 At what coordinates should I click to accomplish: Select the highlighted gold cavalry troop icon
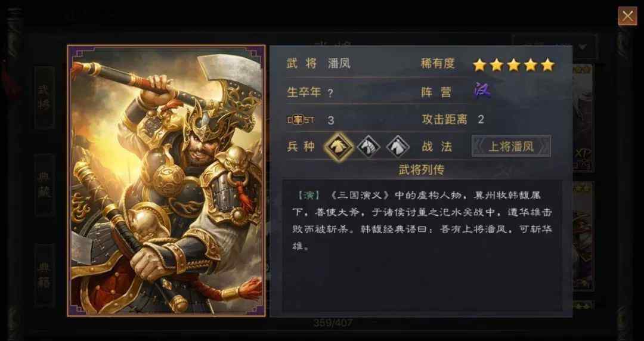pyautogui.click(x=339, y=146)
